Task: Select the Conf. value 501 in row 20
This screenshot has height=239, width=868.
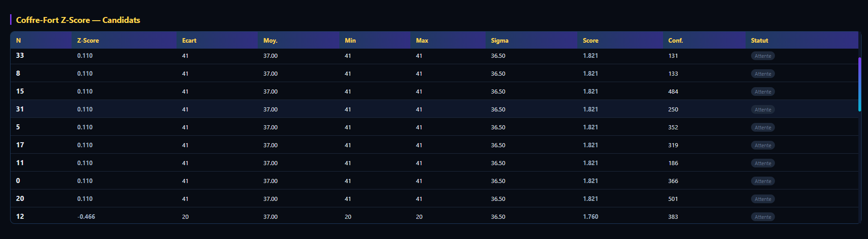Action: tap(673, 199)
